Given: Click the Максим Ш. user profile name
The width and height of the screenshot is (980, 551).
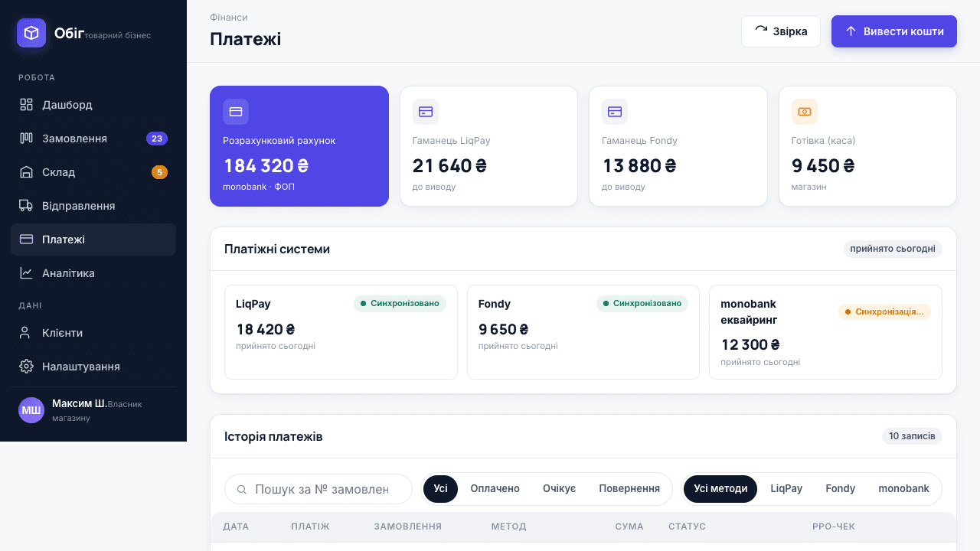Looking at the screenshot, I should (80, 403).
